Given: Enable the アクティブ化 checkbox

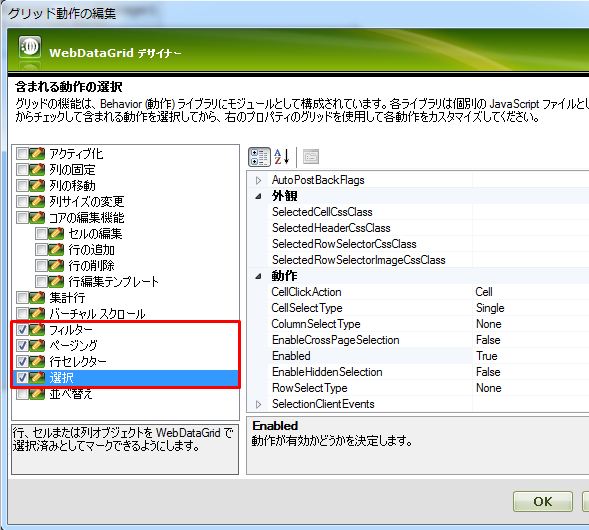Looking at the screenshot, I should [22, 153].
